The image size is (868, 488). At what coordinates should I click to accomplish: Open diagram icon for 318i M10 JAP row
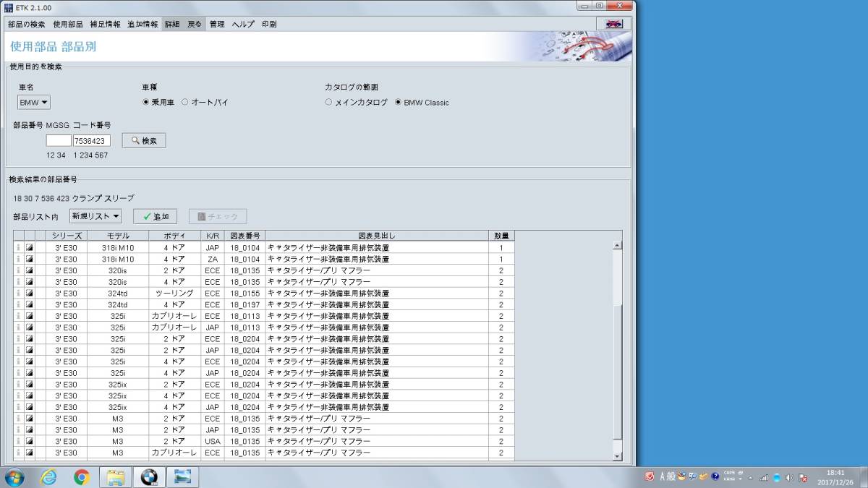point(30,247)
